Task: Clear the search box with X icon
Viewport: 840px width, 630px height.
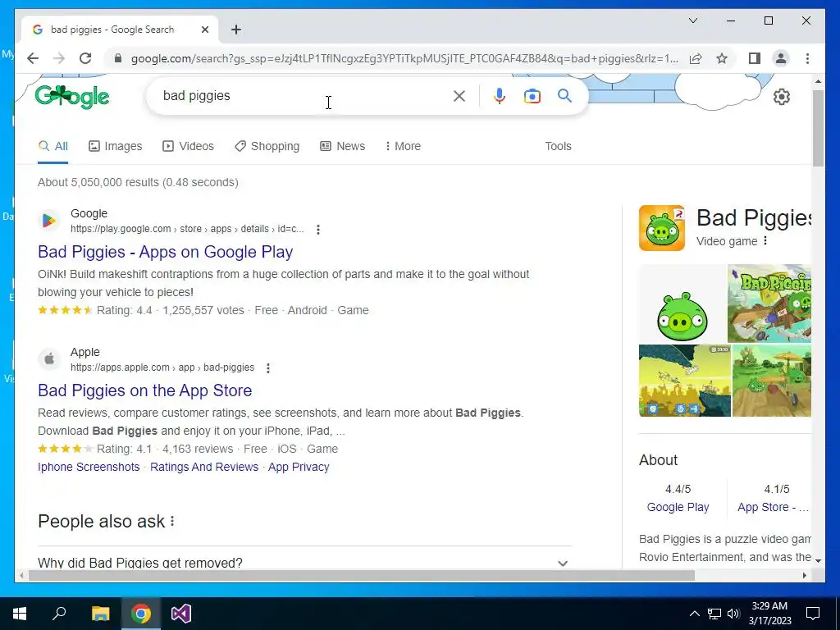Action: [x=459, y=96]
